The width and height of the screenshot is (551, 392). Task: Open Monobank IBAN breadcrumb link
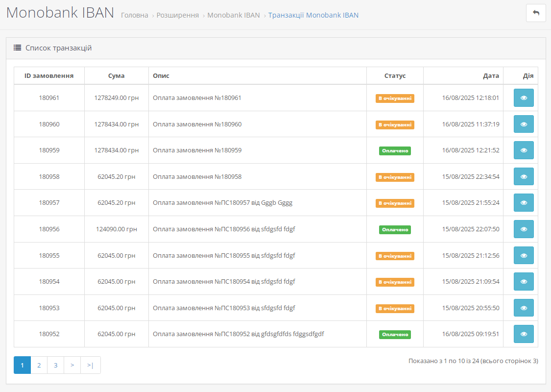[x=233, y=15]
